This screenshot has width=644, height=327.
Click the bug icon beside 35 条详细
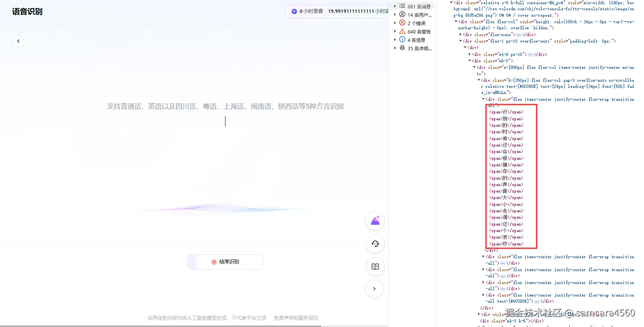[402, 48]
